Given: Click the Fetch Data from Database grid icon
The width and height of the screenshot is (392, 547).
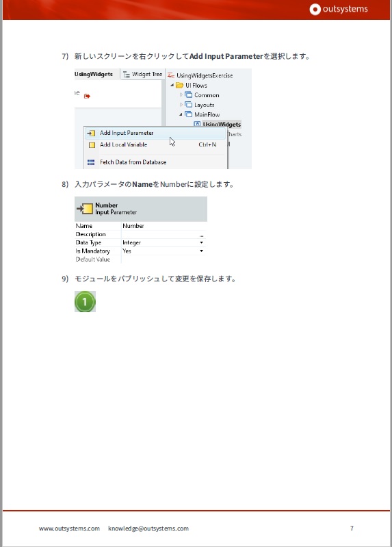Looking at the screenshot, I should 91,162.
